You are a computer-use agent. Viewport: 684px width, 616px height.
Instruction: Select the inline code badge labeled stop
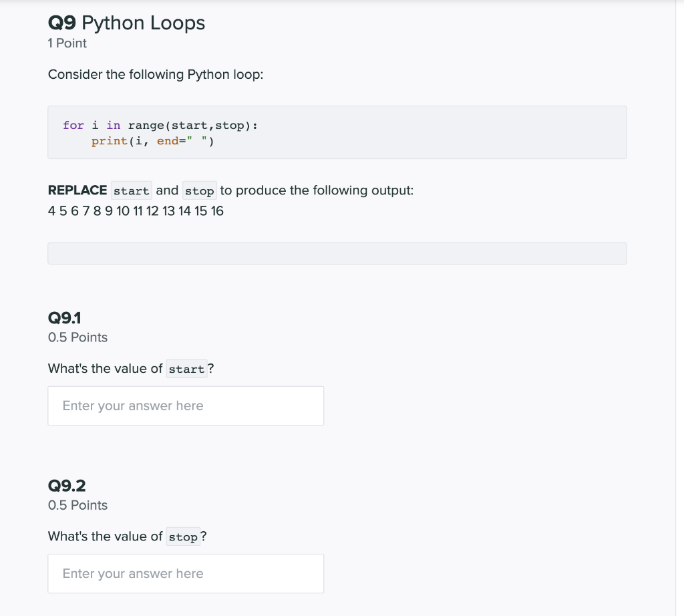click(199, 190)
